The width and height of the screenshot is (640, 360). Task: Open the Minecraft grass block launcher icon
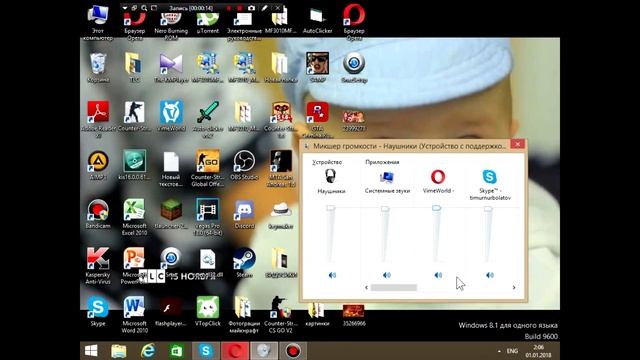171,213
